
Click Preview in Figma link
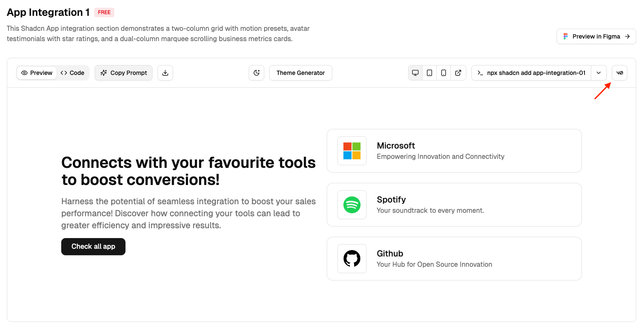pyautogui.click(x=596, y=36)
